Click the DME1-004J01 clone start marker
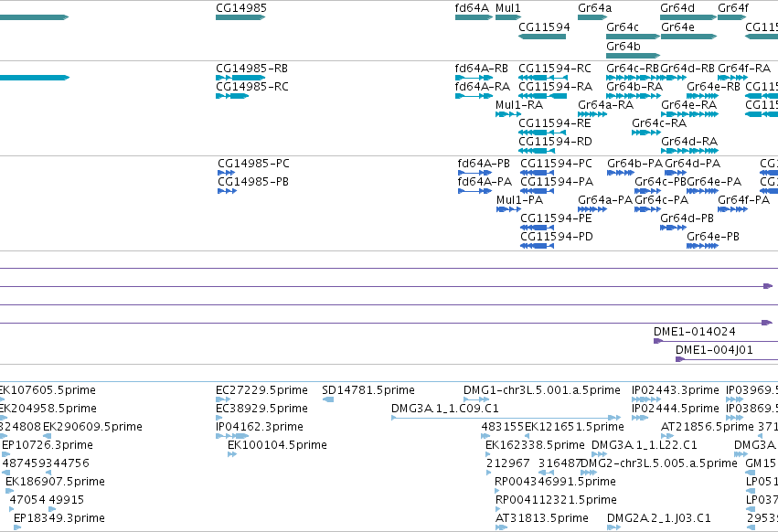 point(680,359)
